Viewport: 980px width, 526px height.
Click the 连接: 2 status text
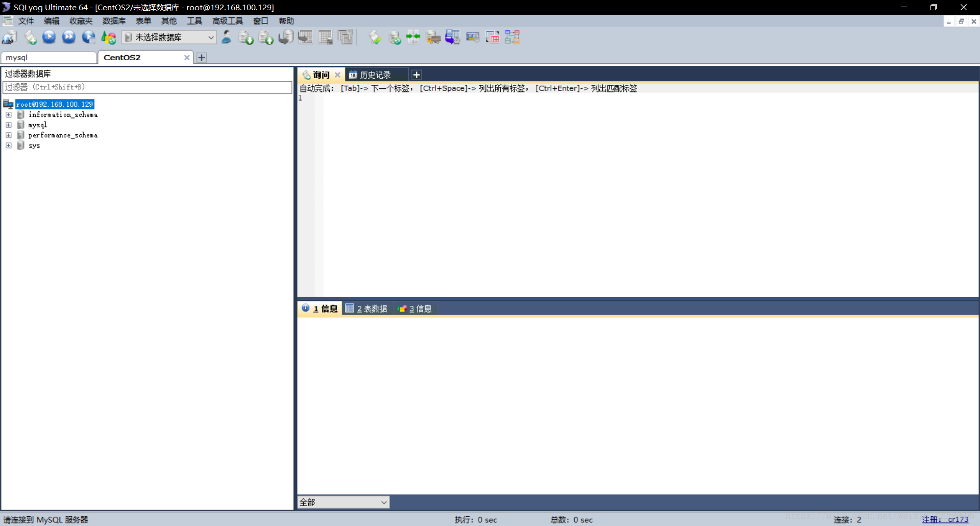(x=847, y=519)
